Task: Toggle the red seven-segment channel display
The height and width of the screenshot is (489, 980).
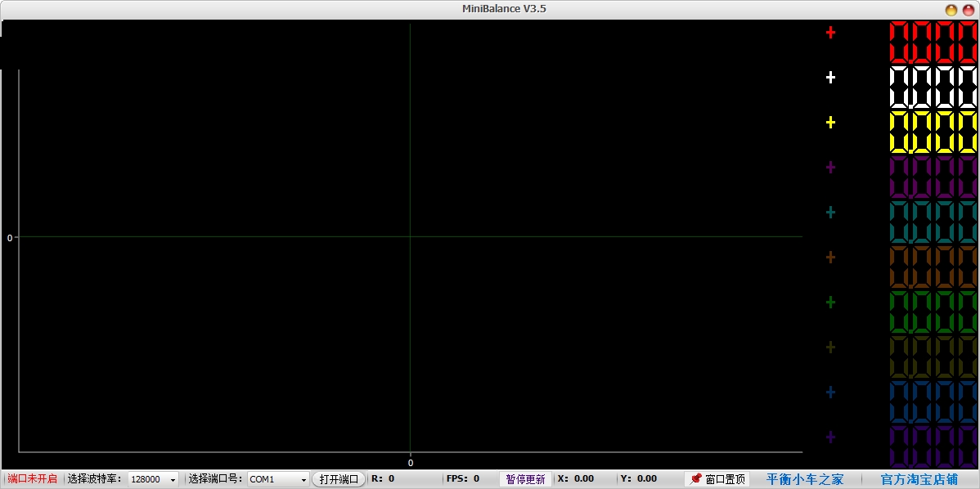Action: tap(933, 43)
